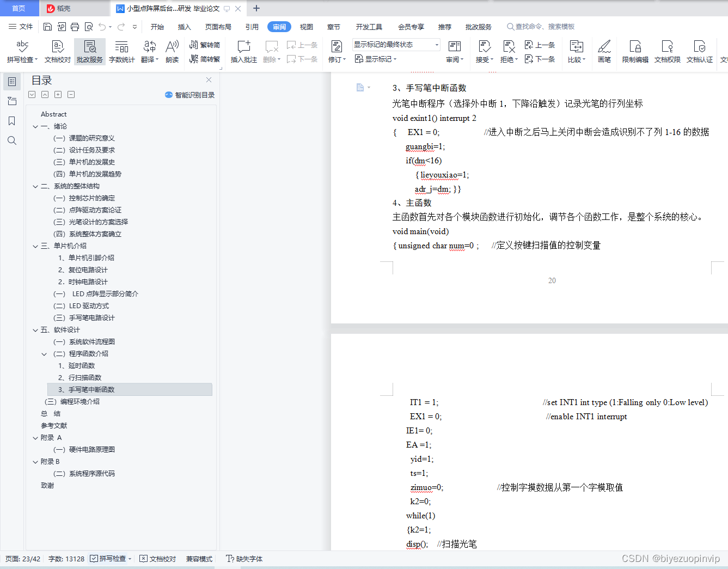This screenshot has height=569, width=728.
Task: Switch to the 章节 ribbon tab
Action: [x=334, y=27]
